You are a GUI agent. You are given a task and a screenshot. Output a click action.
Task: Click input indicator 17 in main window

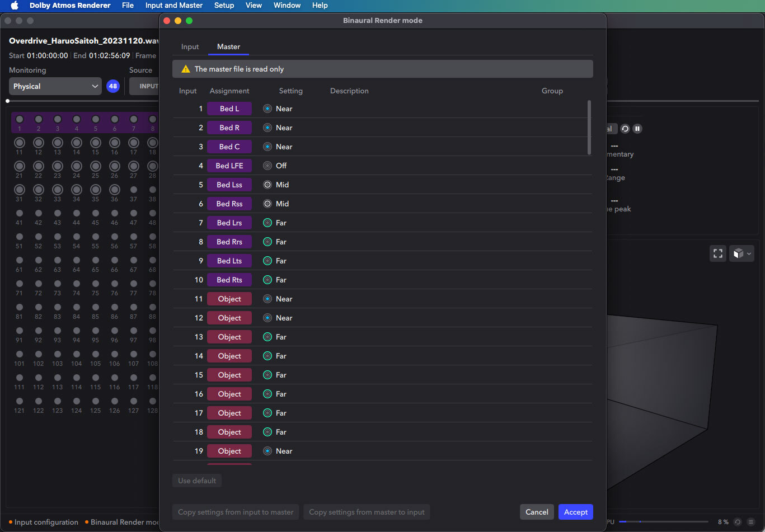click(134, 143)
